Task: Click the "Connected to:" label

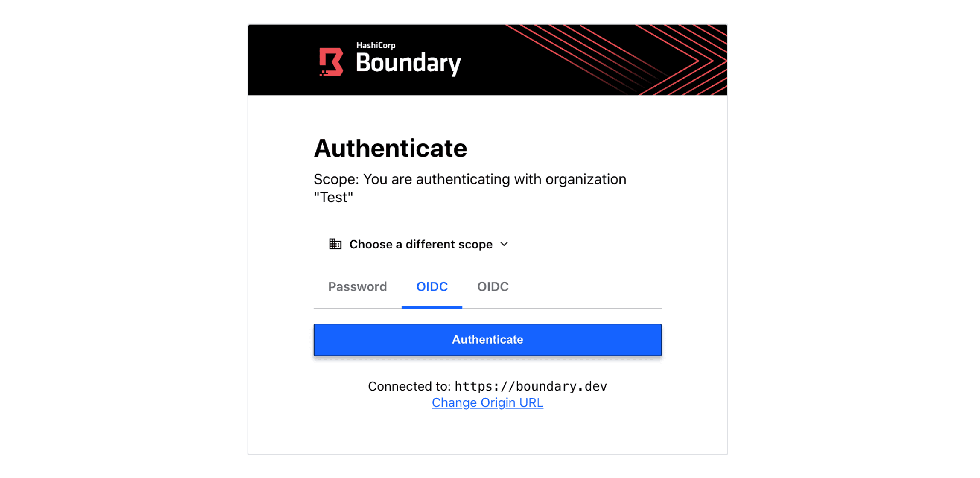Action: click(x=409, y=386)
